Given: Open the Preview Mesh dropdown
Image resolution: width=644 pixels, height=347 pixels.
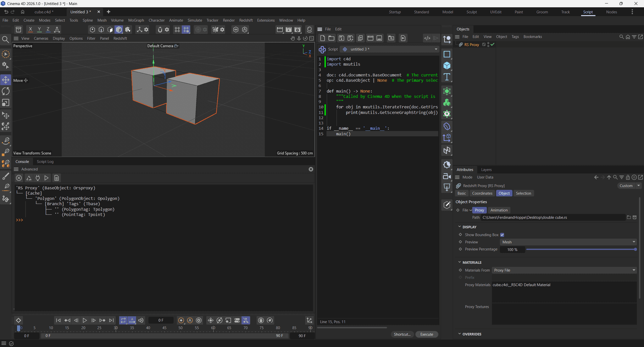Looking at the screenshot, I should (569, 242).
